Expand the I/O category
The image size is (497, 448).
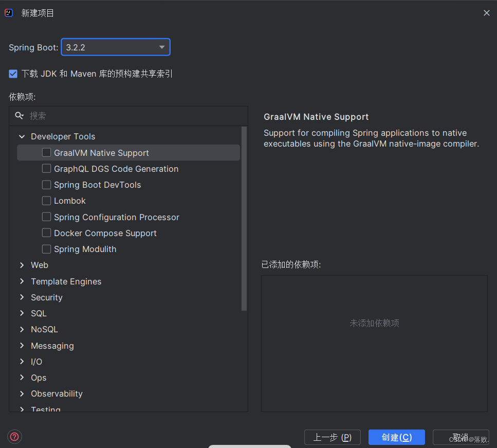22,362
